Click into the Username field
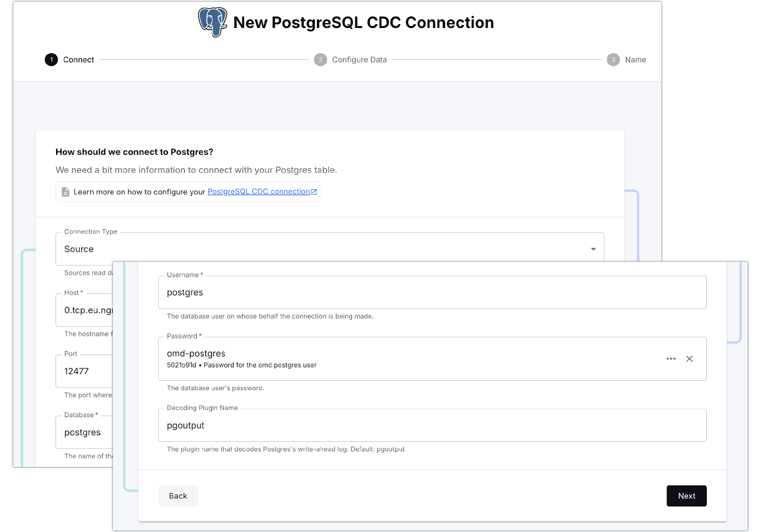760x532 pixels. coord(432,293)
